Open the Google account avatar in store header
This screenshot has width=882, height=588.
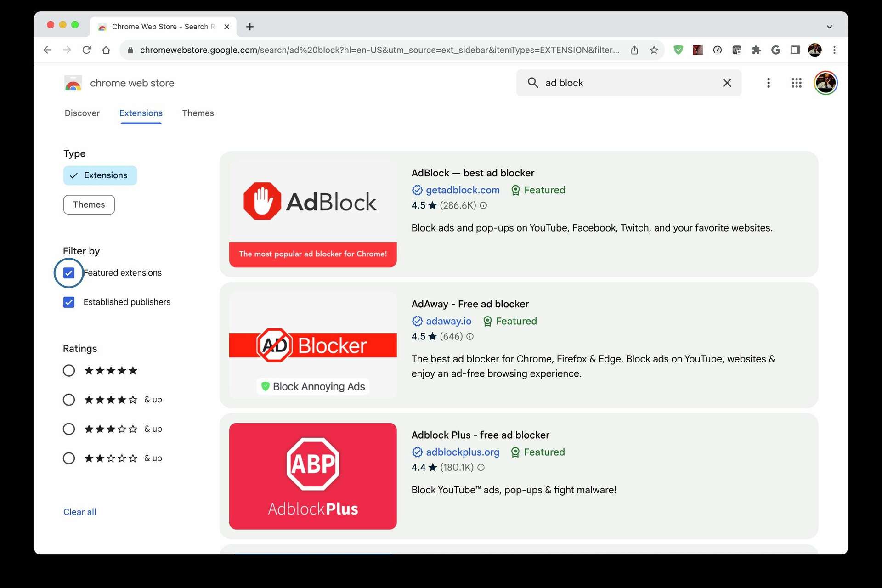coord(825,83)
